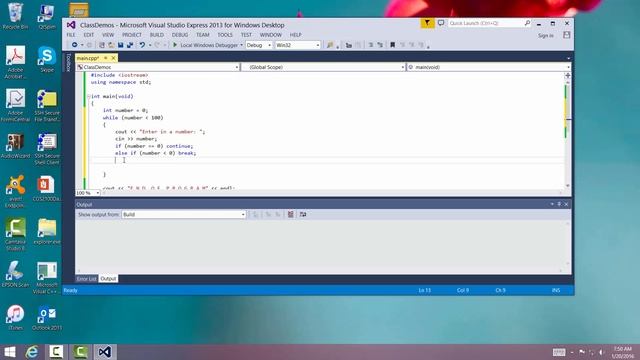This screenshot has width=640, height=360.
Task: Open the TEST menu
Action: click(247, 35)
